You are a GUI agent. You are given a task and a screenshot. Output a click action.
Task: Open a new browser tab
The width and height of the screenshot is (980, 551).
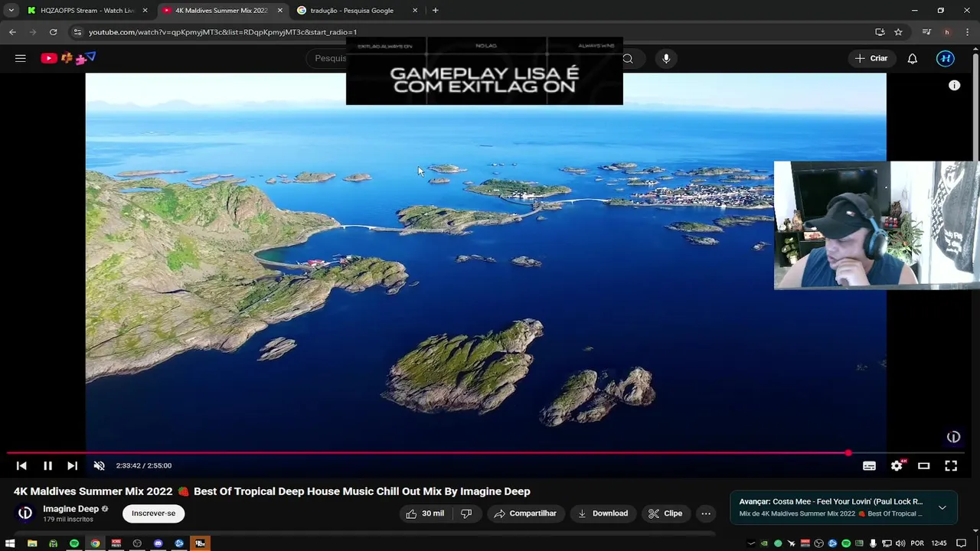[x=435, y=11]
